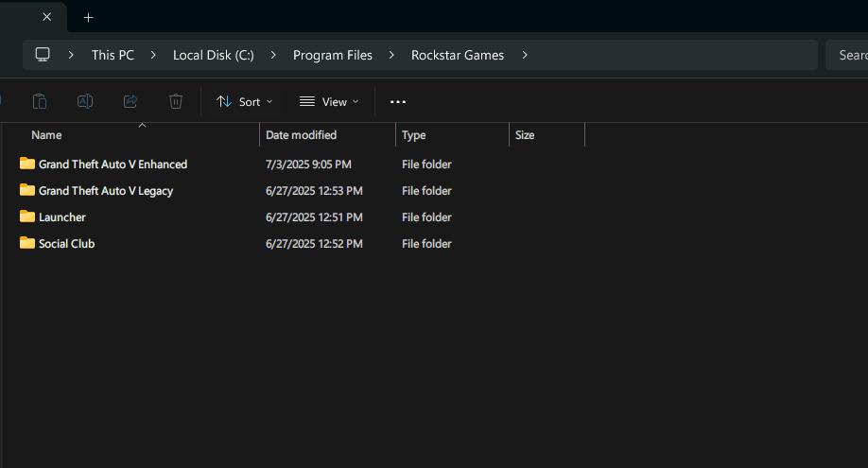Select the Social Club folder icon

tap(26, 244)
